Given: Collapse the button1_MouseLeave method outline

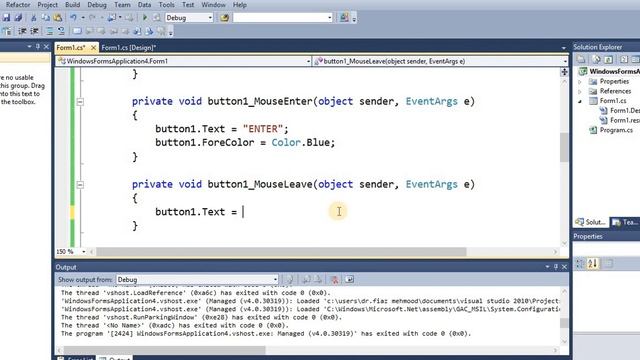Looking at the screenshot, I should 80,185.
